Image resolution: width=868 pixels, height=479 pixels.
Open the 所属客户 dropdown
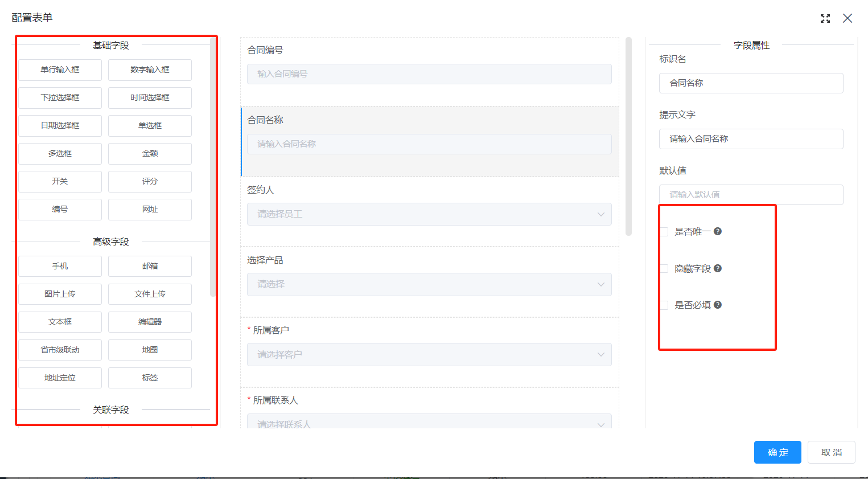(x=429, y=354)
